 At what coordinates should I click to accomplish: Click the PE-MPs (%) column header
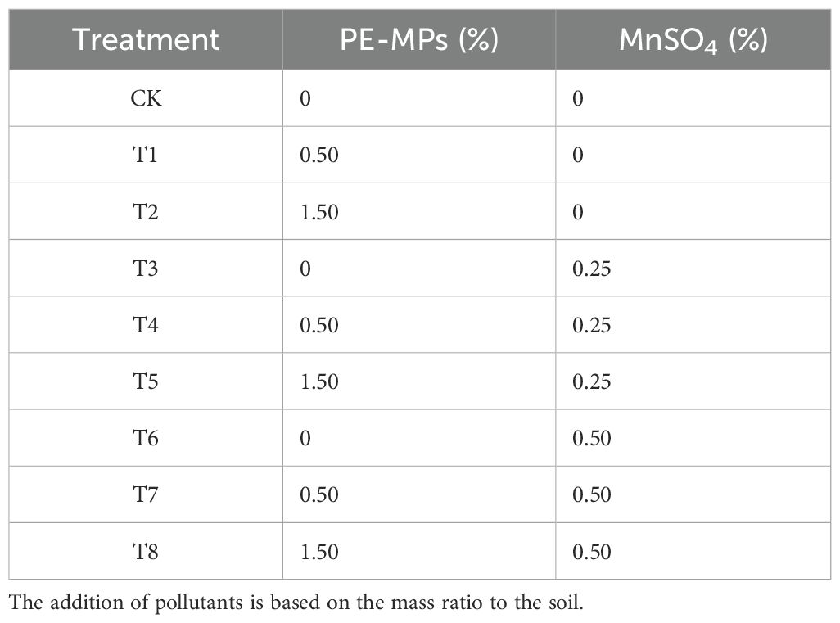[x=418, y=40]
